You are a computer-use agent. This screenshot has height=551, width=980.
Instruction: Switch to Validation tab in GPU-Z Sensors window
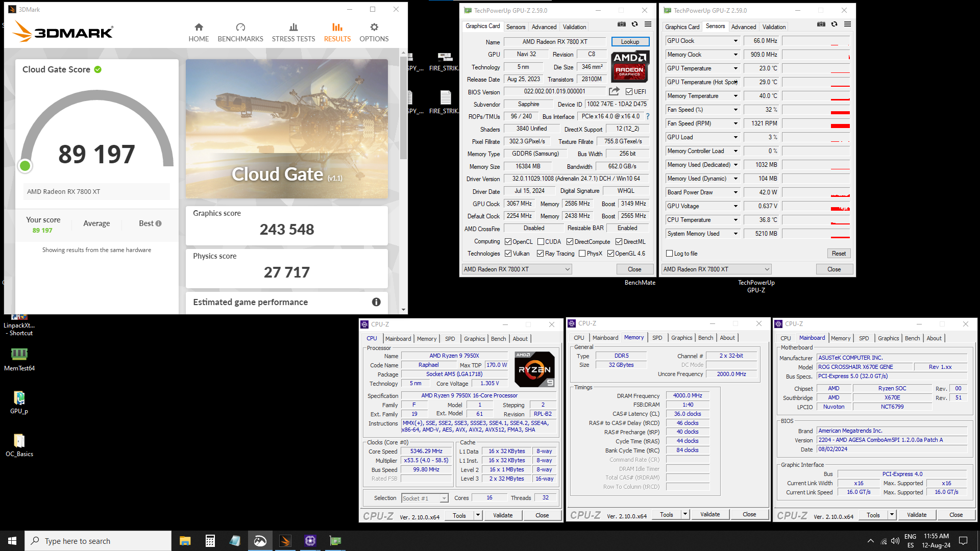pos(774,27)
